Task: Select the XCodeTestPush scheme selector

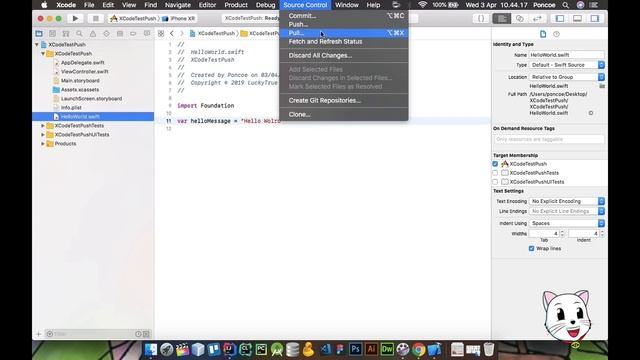Action: tap(133, 18)
